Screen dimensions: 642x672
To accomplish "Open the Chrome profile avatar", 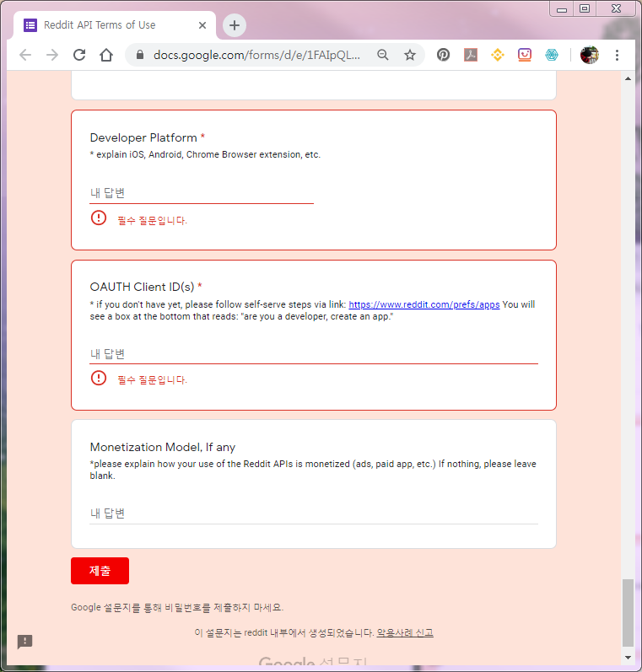I will 589,55.
